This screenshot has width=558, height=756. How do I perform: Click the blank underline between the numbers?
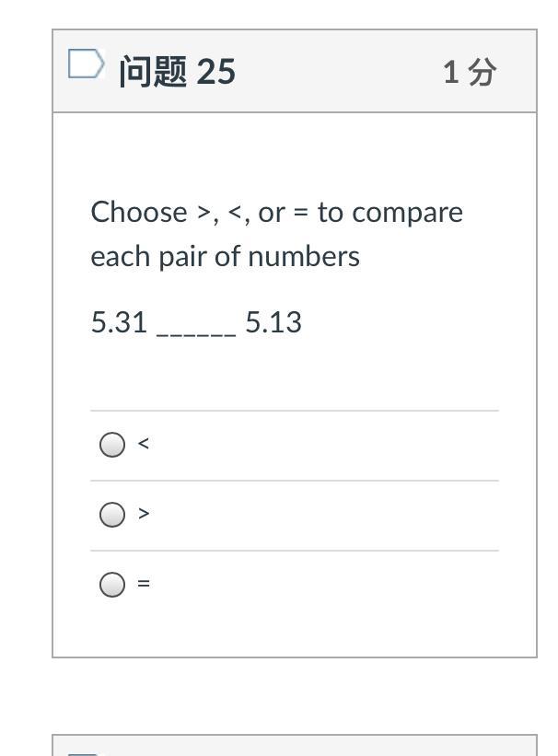pyautogui.click(x=196, y=330)
